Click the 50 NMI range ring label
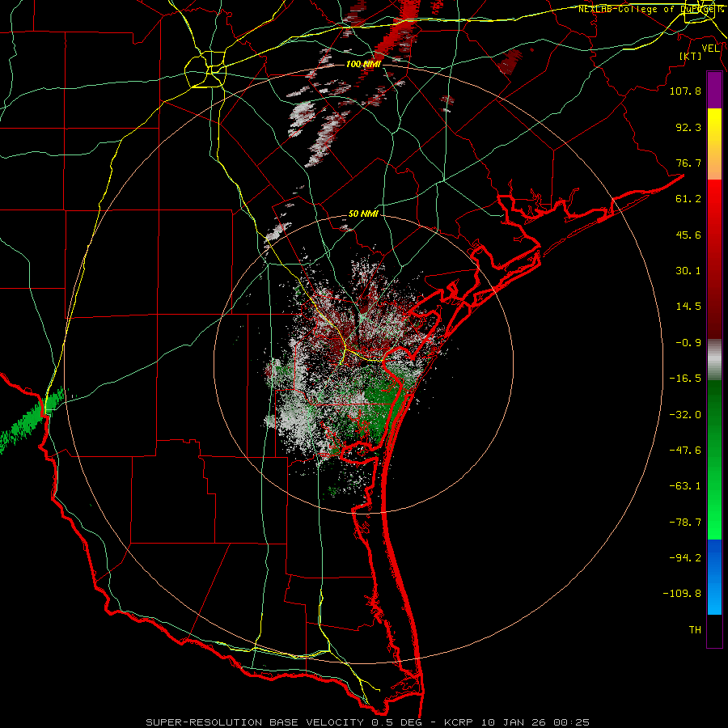 click(x=363, y=214)
